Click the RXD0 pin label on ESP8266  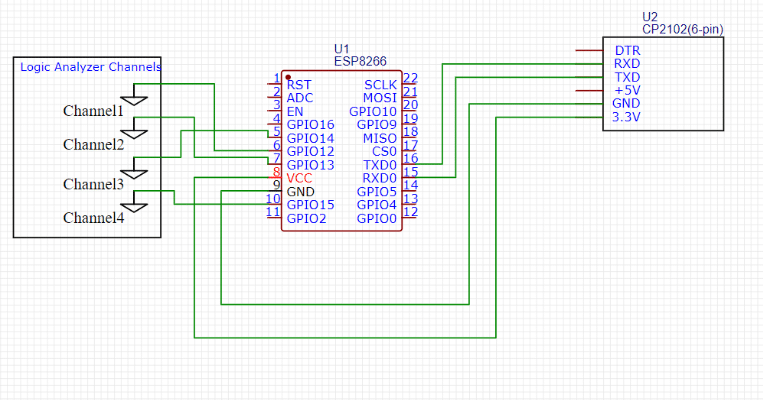point(378,178)
